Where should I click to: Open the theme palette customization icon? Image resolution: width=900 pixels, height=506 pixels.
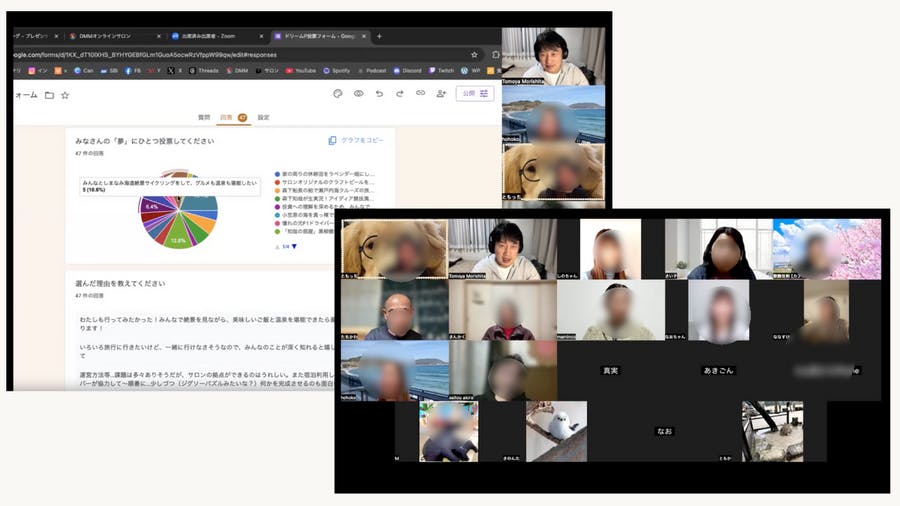pos(338,94)
